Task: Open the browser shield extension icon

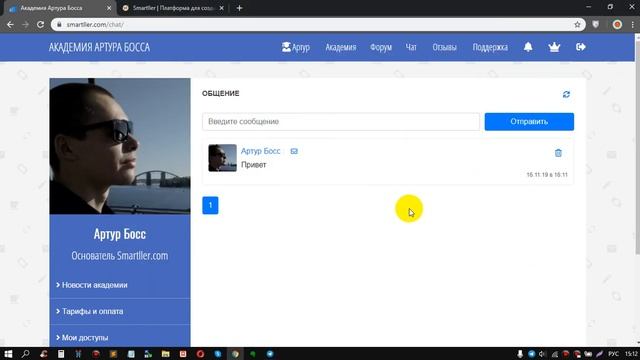Action: [596, 24]
